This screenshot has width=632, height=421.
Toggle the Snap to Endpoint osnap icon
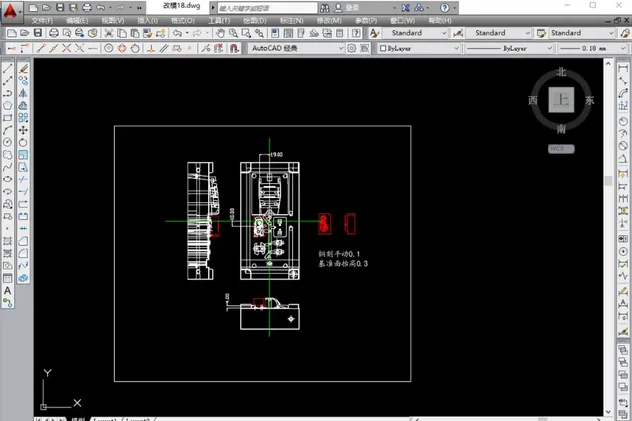point(41,48)
